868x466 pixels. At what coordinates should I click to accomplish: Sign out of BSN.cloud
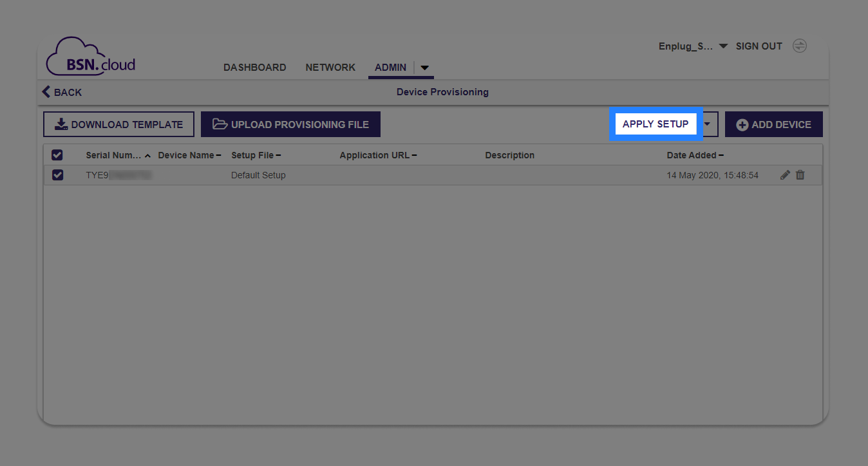click(x=759, y=46)
